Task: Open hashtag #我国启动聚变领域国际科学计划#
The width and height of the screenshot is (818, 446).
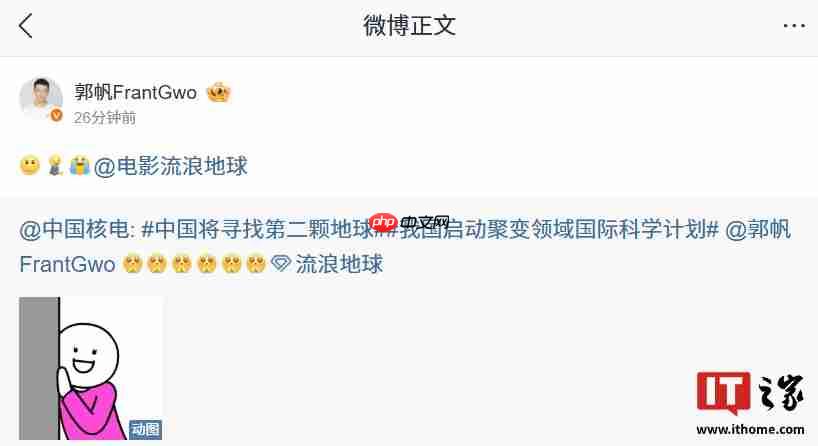Action: tap(553, 230)
